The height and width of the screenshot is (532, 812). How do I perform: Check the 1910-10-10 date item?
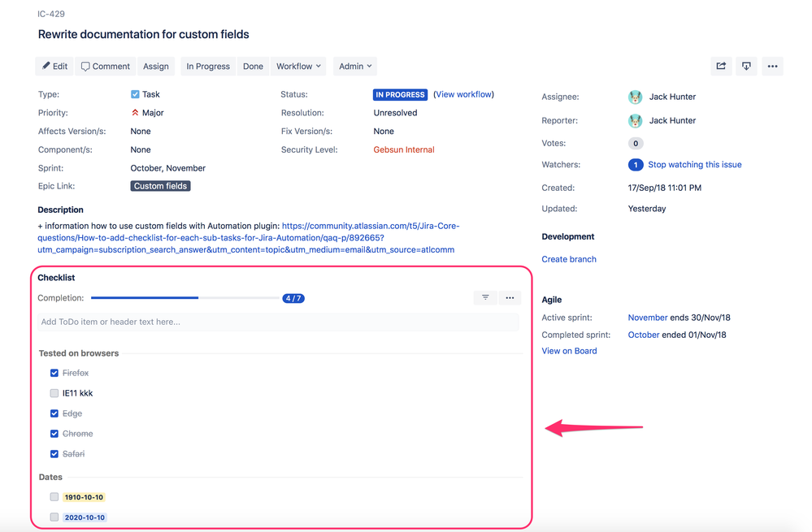(54, 497)
